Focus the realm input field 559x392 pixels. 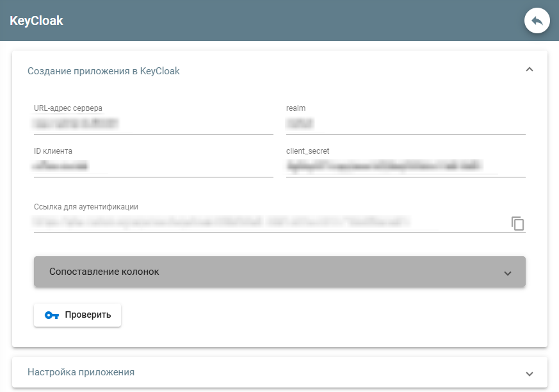click(406, 124)
